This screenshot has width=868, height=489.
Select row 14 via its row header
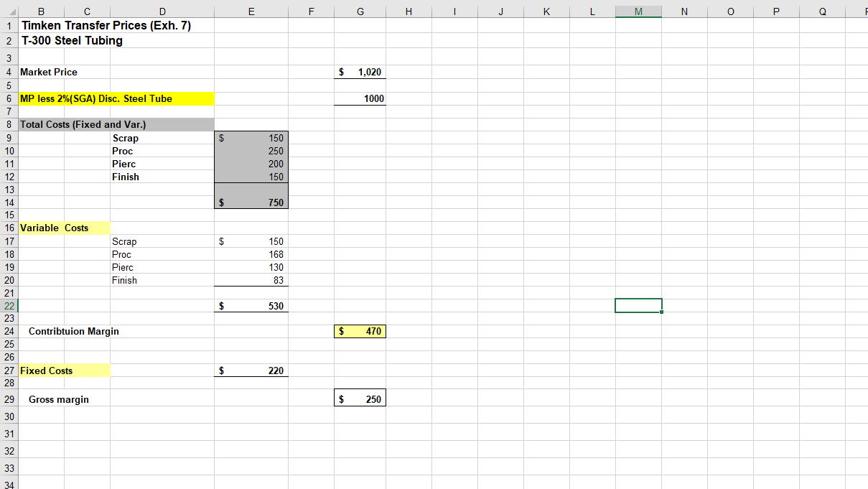coord(9,202)
